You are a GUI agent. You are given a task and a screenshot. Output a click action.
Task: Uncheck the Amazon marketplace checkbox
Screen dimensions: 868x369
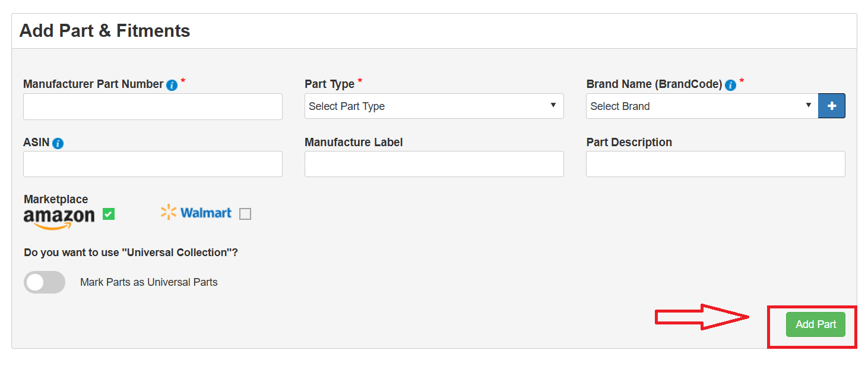click(109, 214)
